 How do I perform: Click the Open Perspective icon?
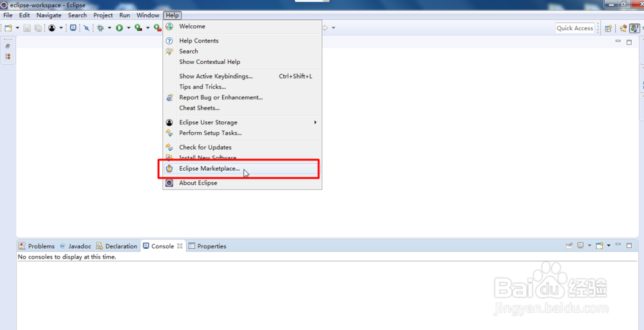point(609,28)
